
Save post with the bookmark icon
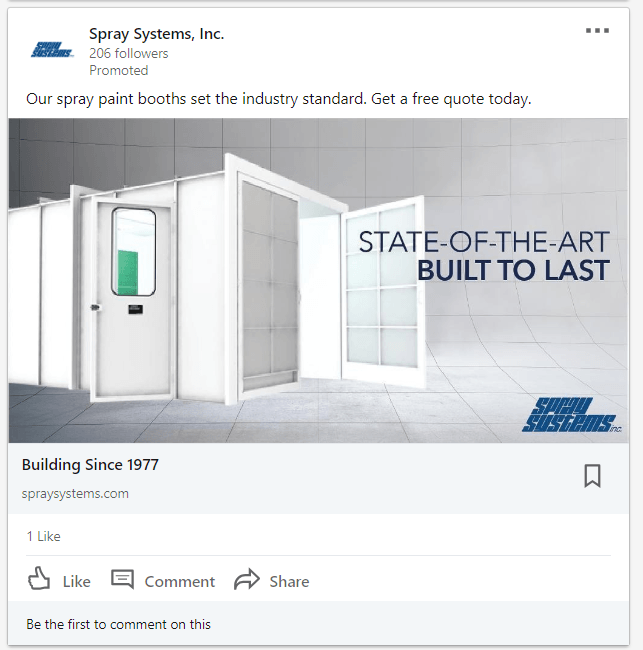pos(592,475)
